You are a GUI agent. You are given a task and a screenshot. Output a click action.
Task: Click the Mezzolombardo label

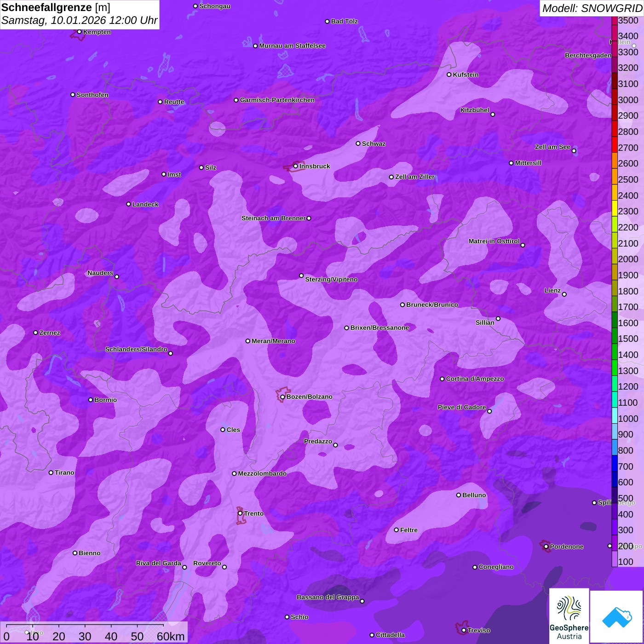coord(262,473)
